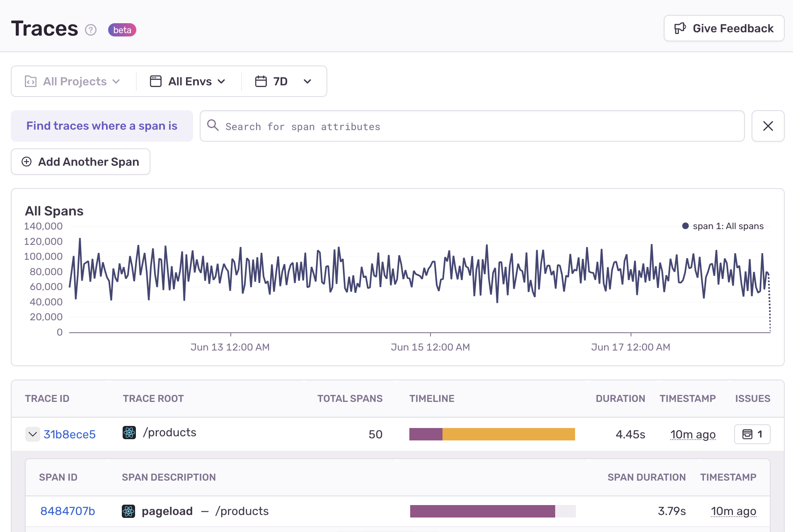
Task: Open the 7D date range dropdown
Action: [284, 81]
